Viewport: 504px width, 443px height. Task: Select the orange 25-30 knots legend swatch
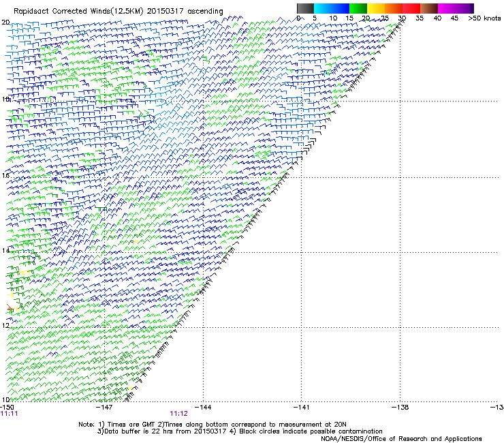[x=394, y=8]
